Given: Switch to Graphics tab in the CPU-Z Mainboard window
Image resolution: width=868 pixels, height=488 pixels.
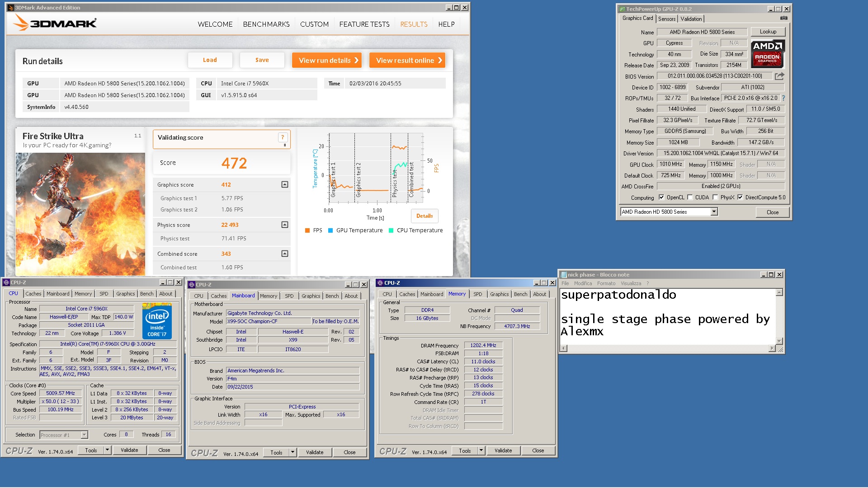Looking at the screenshot, I should pos(311,296).
